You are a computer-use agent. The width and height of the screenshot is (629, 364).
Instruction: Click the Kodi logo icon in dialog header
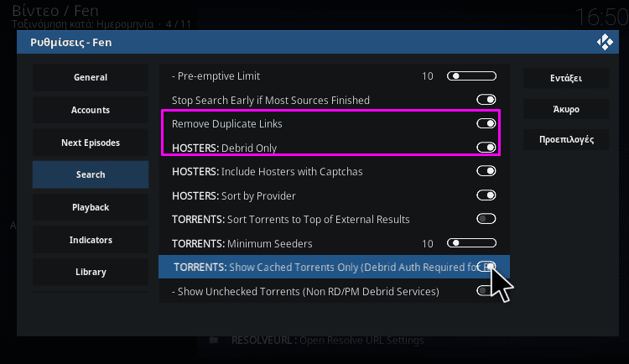click(605, 42)
